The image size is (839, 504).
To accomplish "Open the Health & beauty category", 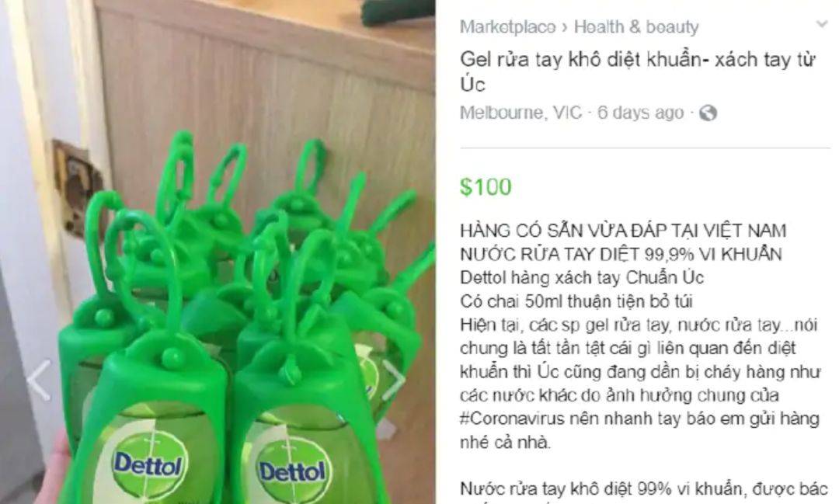I will 636,26.
